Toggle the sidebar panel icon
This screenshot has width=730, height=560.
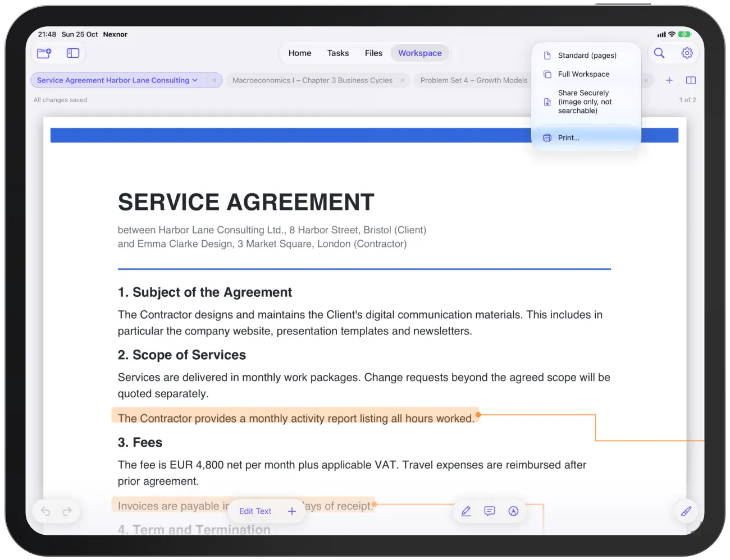tap(73, 53)
